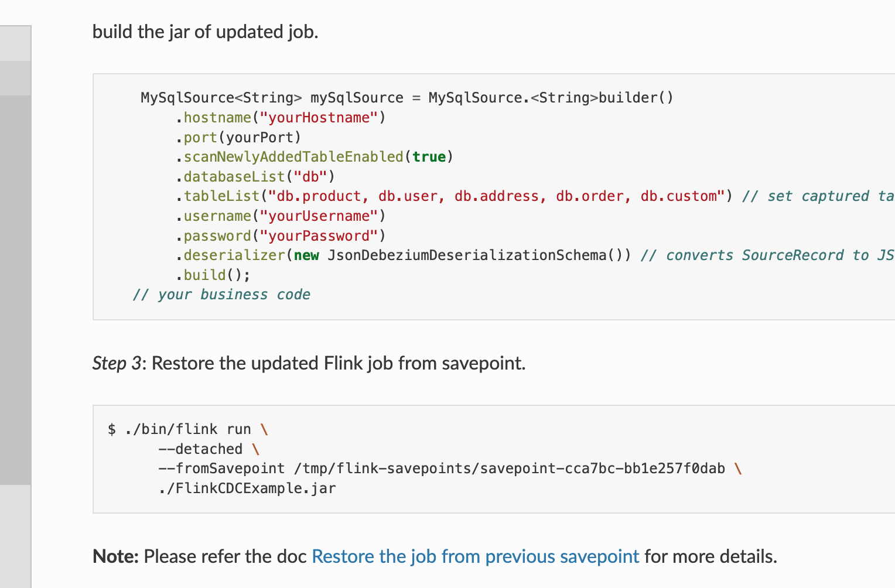Click the '--detached \' option line

coord(209,449)
